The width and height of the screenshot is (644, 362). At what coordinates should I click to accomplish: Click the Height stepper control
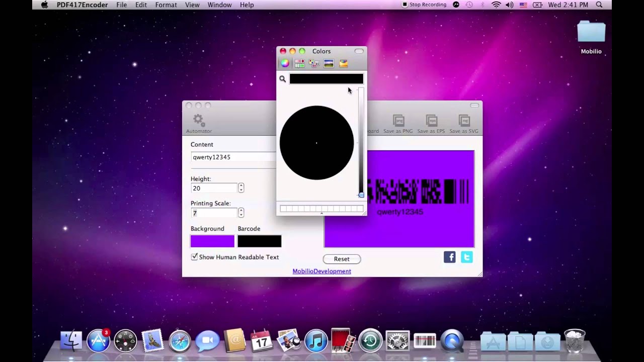[x=241, y=188]
